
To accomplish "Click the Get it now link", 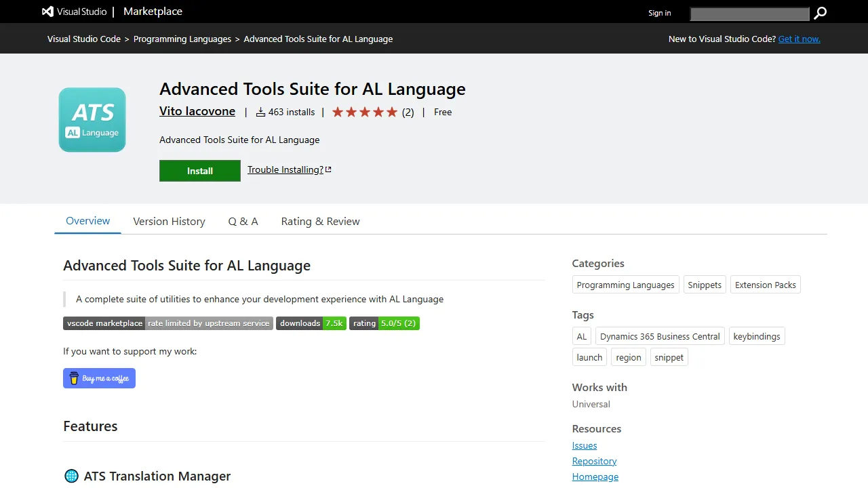I will click(x=799, y=39).
